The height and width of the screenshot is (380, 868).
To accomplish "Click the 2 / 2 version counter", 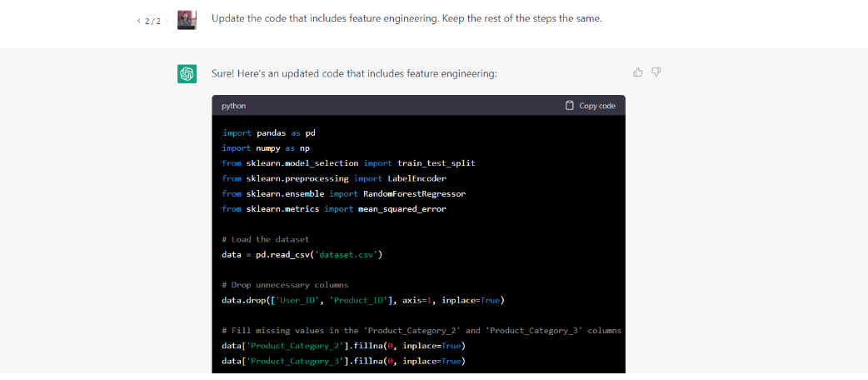I will pyautogui.click(x=152, y=21).
